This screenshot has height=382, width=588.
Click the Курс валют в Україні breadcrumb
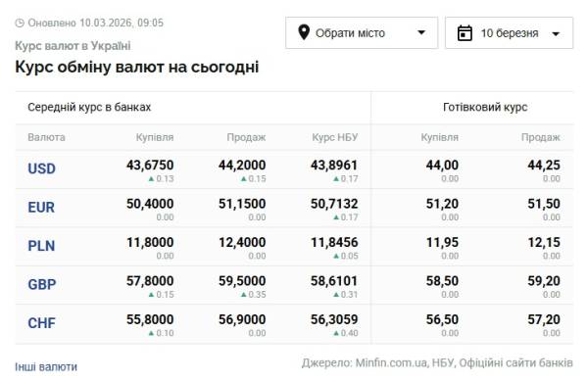click(x=73, y=46)
